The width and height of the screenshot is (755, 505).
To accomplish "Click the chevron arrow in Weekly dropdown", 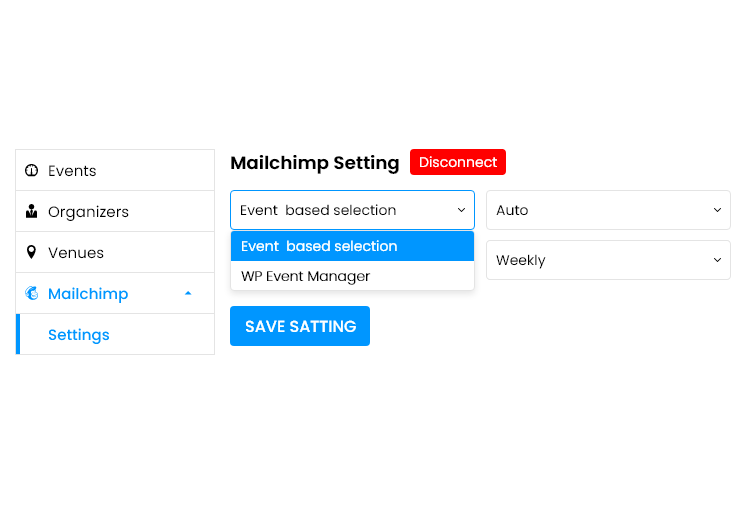I will pos(717,260).
